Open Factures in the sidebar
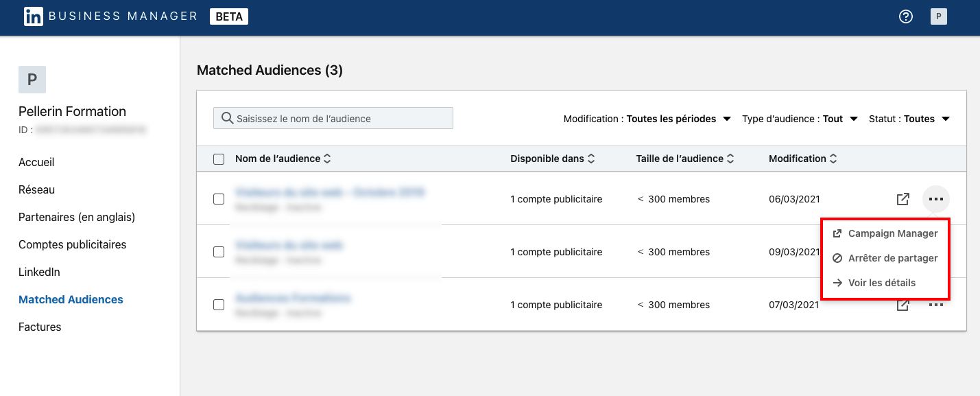 pyautogui.click(x=40, y=327)
